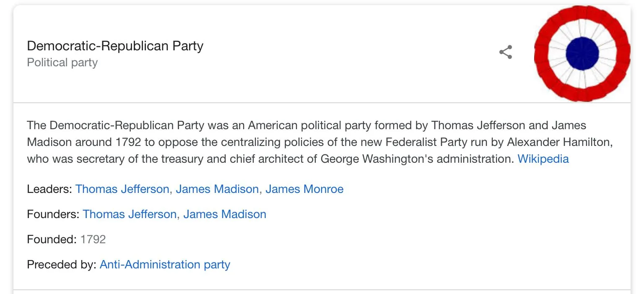Image resolution: width=644 pixels, height=294 pixels.
Task: Click "Alexander Hamilton" in the description text
Action: click(x=560, y=142)
